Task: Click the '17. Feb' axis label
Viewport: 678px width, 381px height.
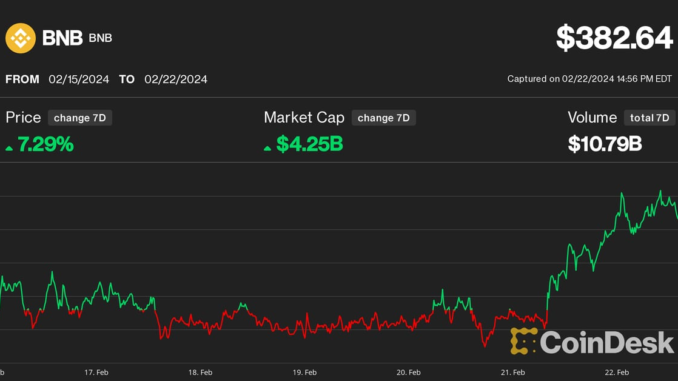Action: (x=96, y=372)
